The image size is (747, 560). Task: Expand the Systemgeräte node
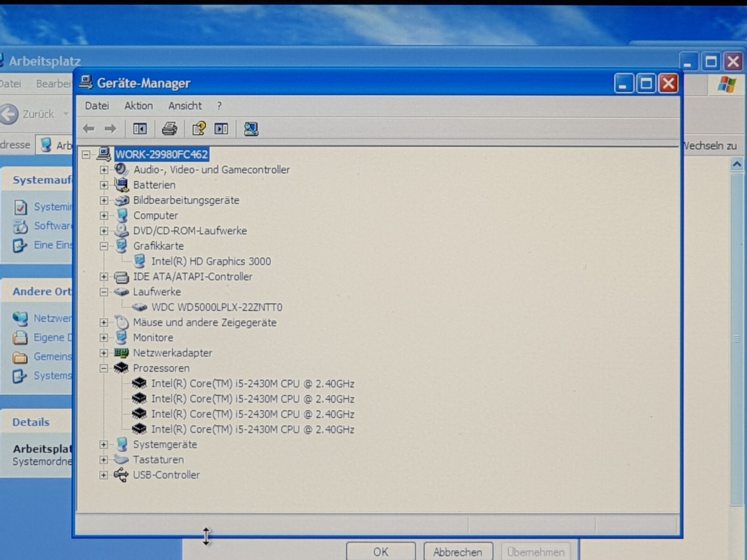pyautogui.click(x=104, y=445)
